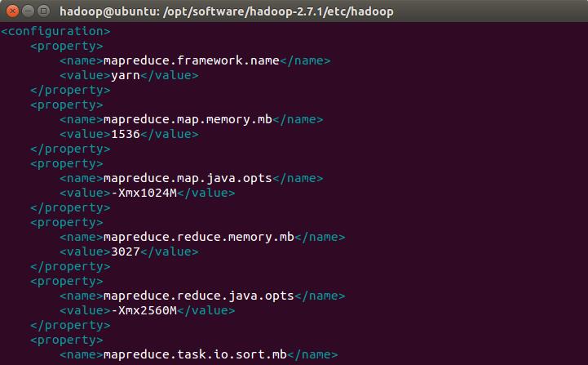Click the mapreduce.reduce.java.opts name text
The height and width of the screenshot is (365, 588).
pos(199,296)
